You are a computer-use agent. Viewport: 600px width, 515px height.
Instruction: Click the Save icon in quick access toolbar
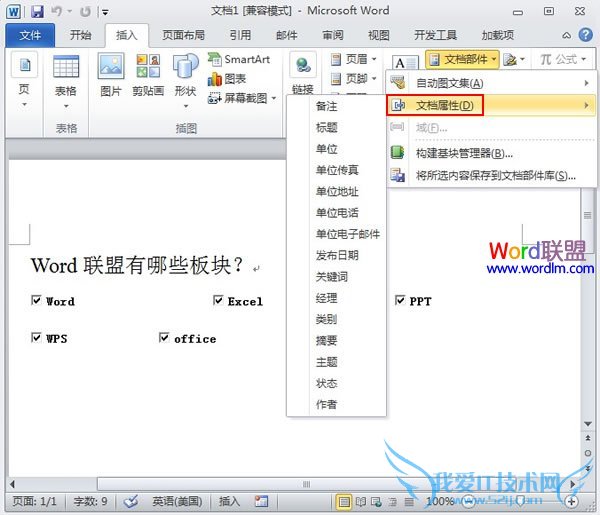coord(38,11)
